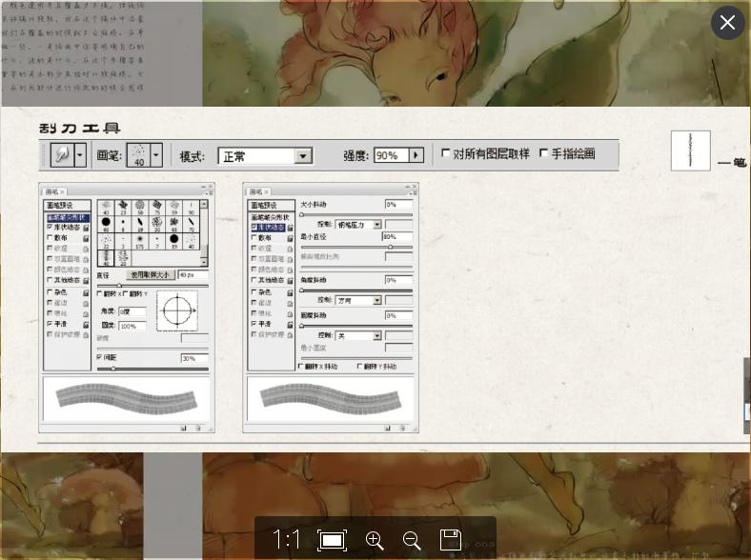Open panel menu icon of shape dynamics panel
The width and height of the screenshot is (751, 560).
click(414, 192)
